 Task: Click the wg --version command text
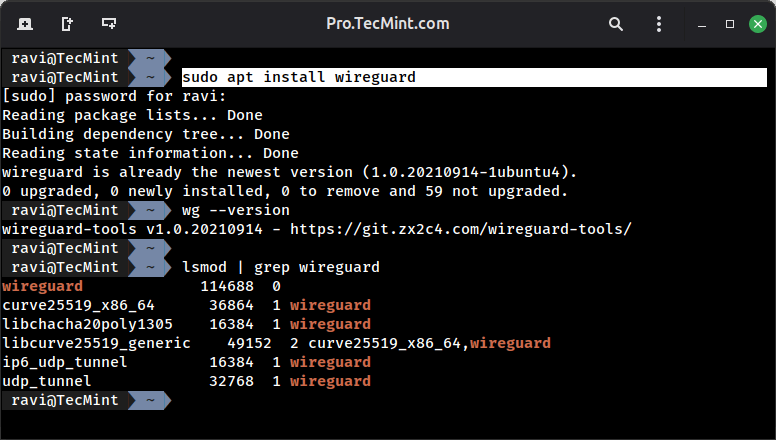click(x=235, y=210)
